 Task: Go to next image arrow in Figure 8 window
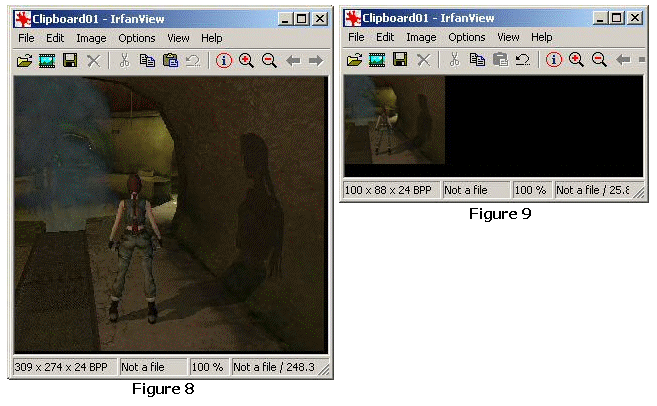pyautogui.click(x=316, y=61)
